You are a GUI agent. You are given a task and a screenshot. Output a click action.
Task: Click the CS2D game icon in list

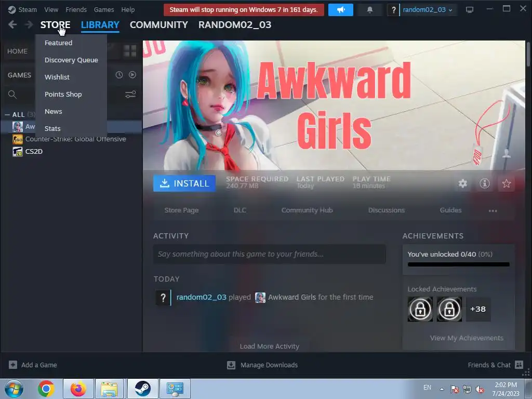(18, 151)
